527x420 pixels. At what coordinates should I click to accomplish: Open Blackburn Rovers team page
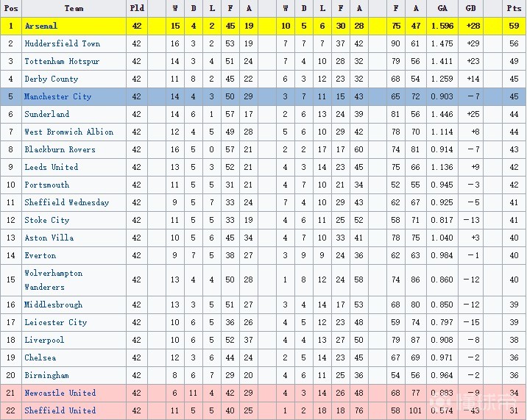60,150
